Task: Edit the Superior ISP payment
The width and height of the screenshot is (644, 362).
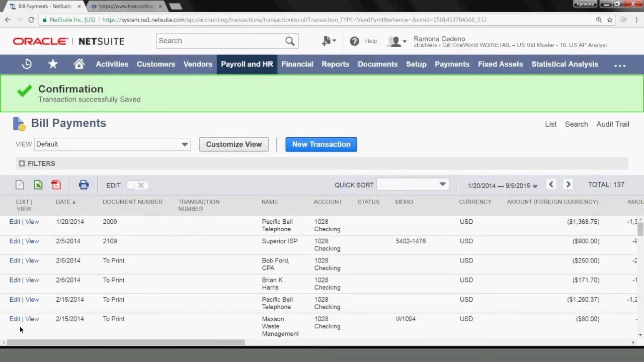Action: (15, 241)
